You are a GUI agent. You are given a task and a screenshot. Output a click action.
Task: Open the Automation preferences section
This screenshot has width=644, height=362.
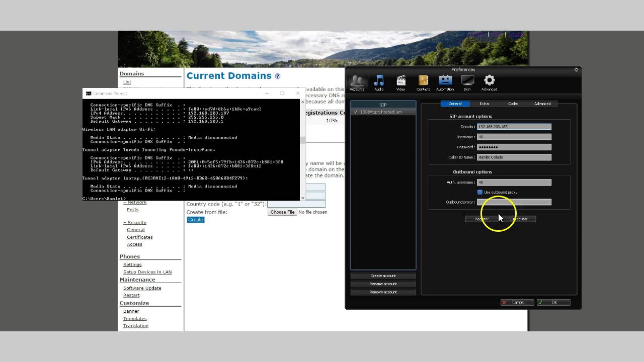click(x=445, y=83)
